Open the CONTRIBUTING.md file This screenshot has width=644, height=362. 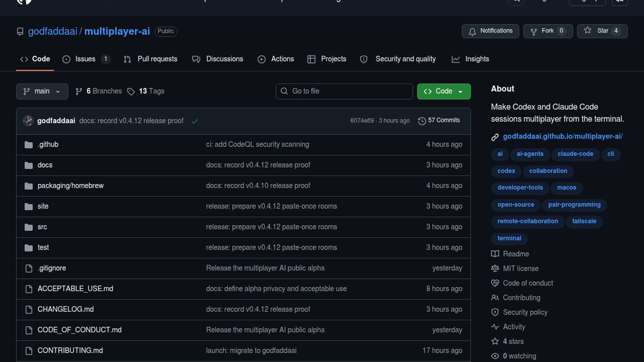[70, 351]
